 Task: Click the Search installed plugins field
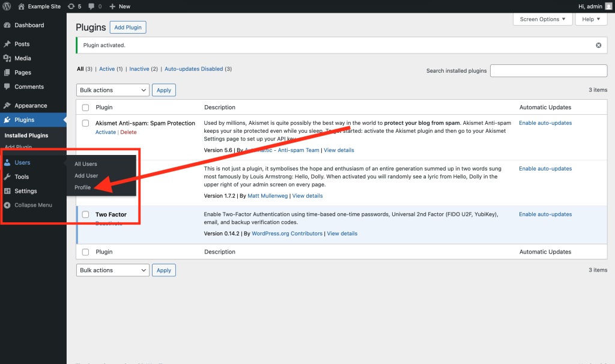coord(548,71)
